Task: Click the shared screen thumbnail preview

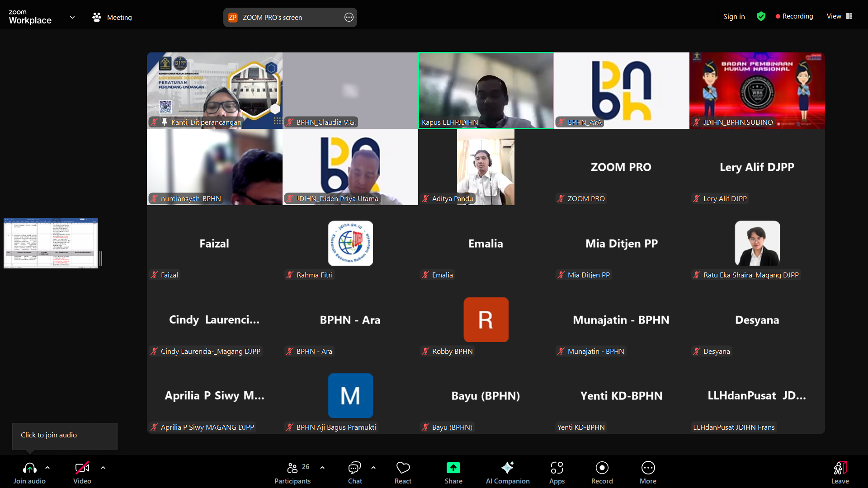Action: point(51,243)
